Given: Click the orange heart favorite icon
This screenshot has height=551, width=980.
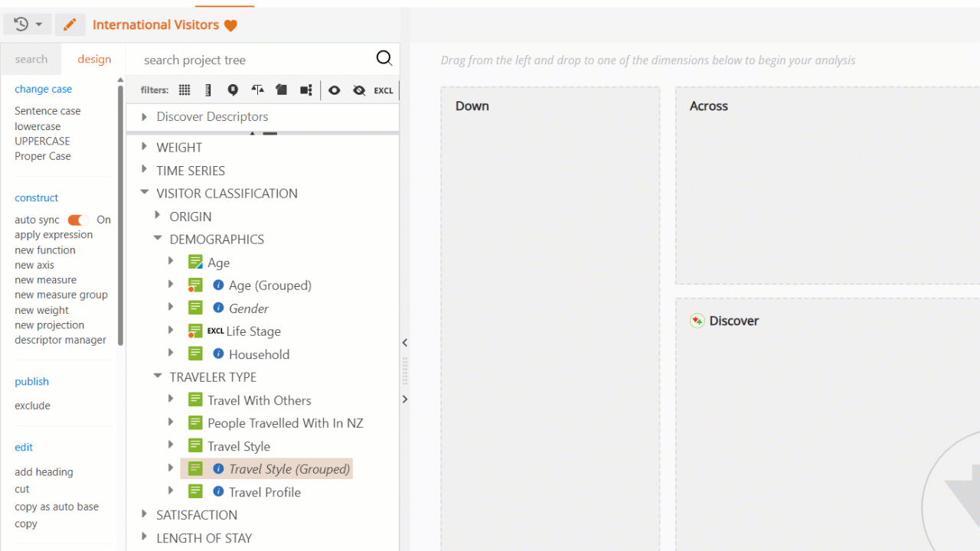Looking at the screenshot, I should pos(230,25).
